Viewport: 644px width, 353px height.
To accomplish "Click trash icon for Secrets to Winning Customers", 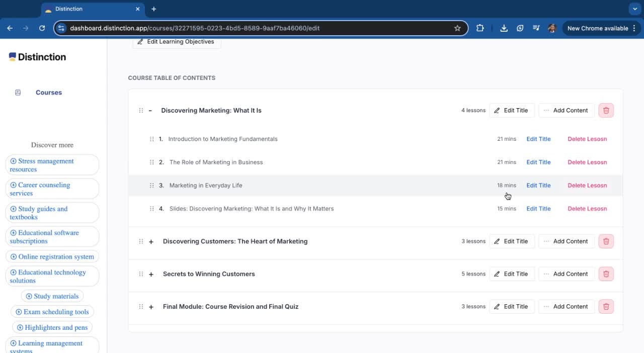I will click(606, 274).
